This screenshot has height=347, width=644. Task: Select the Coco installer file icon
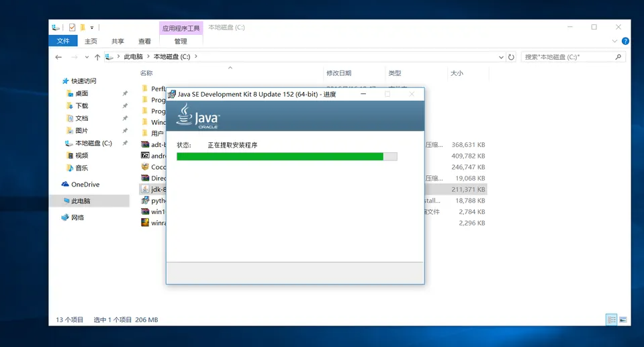pos(145,166)
